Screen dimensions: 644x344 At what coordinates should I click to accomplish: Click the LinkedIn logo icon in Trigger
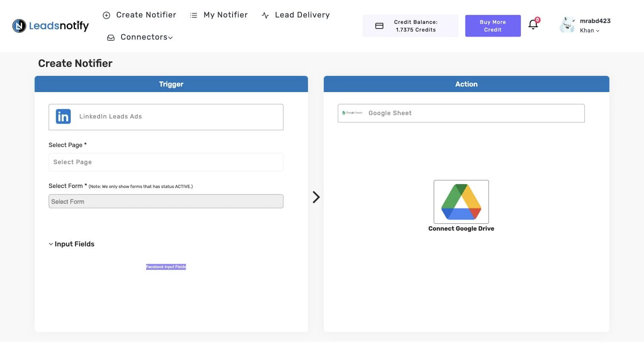(63, 116)
